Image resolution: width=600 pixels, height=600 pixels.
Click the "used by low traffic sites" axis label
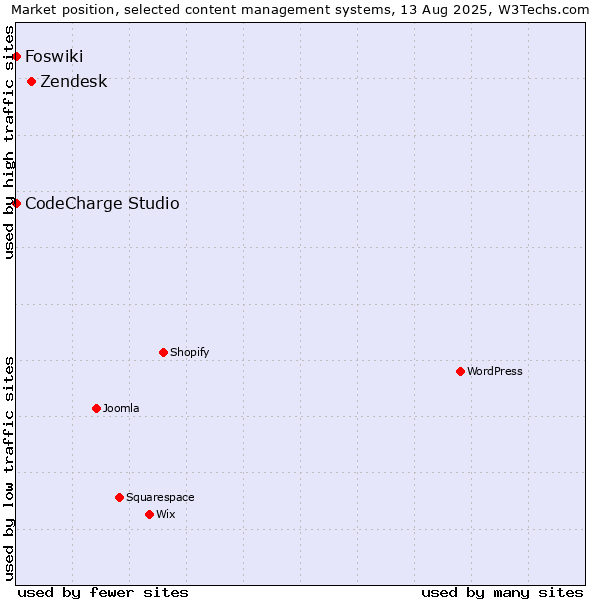[x=8, y=469]
